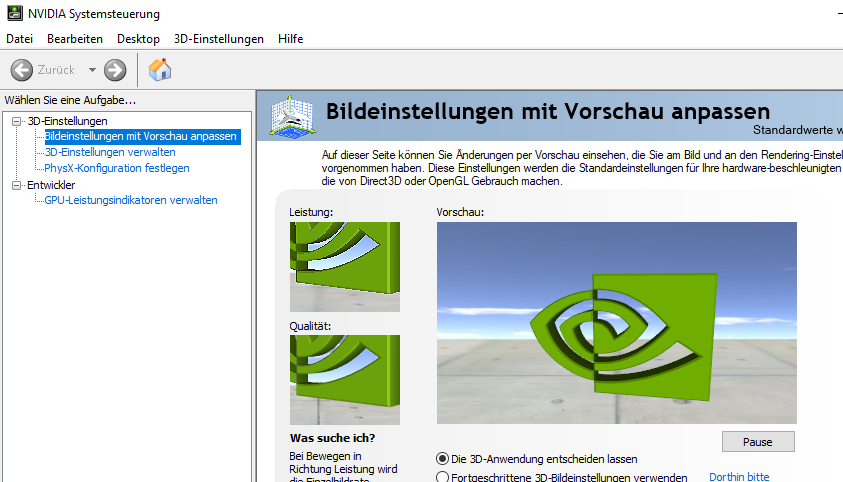Select Fortgeschrittene 3D-Bildeinstellungen verwenden option
This screenshot has height=482, width=843.
click(x=562, y=477)
